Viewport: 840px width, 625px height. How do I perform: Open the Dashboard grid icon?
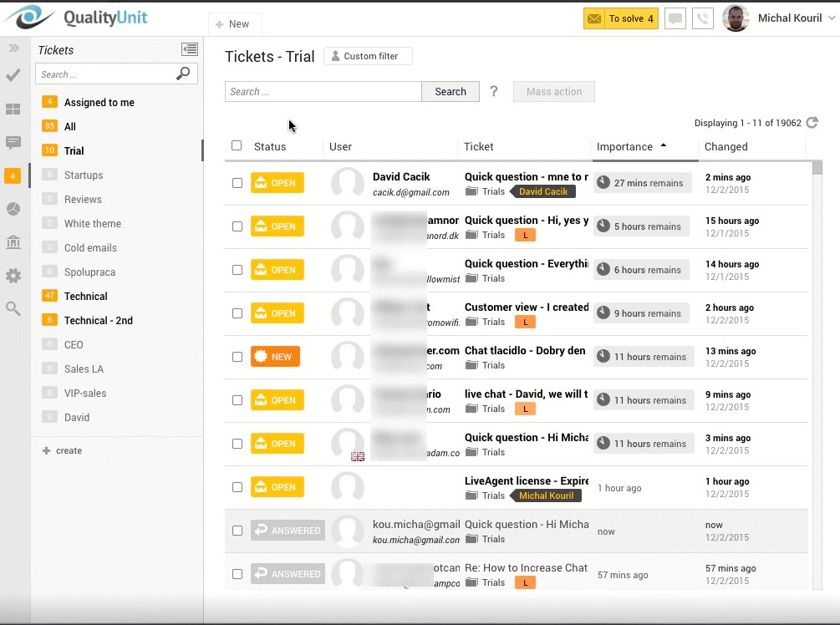click(x=12, y=109)
